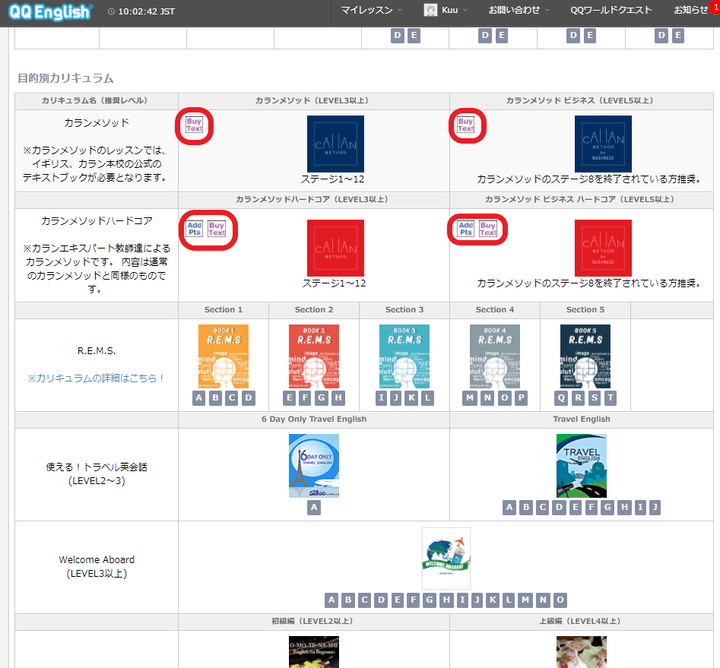Select R.E.M.S Section 3 chapter K
Image resolution: width=720 pixels, height=668 pixels.
click(x=412, y=398)
